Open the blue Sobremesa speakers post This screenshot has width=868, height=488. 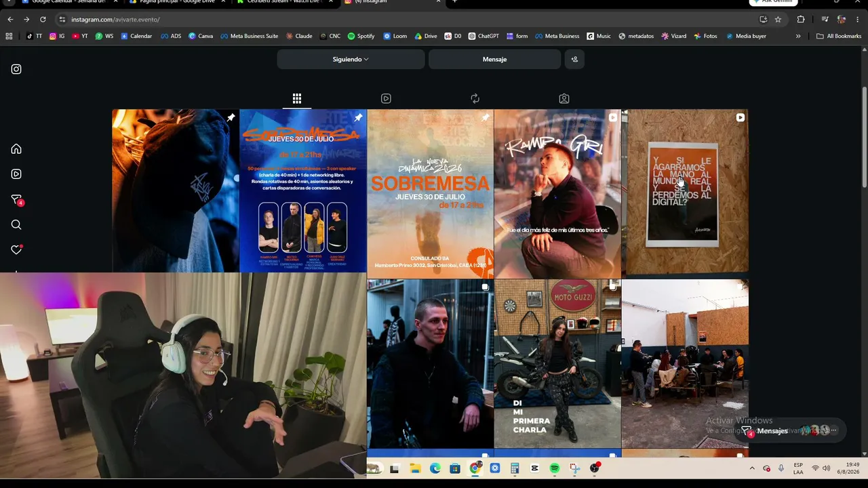click(x=303, y=190)
